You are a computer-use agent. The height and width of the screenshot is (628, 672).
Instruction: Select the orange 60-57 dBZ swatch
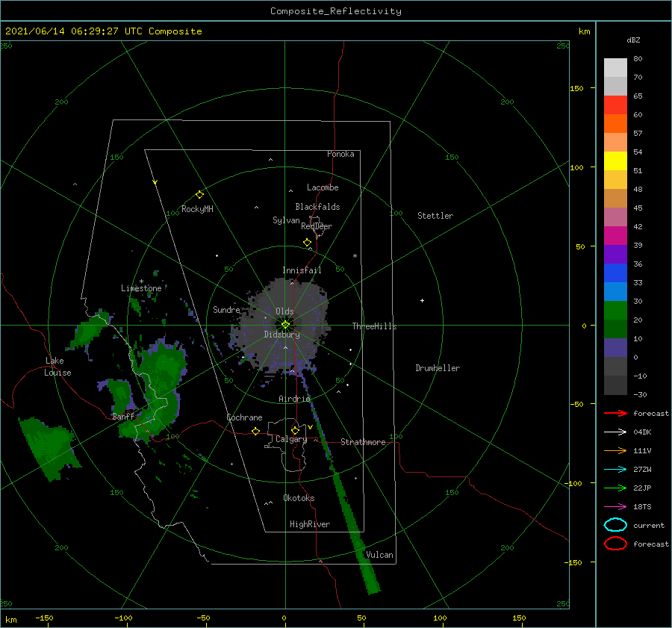[615, 123]
